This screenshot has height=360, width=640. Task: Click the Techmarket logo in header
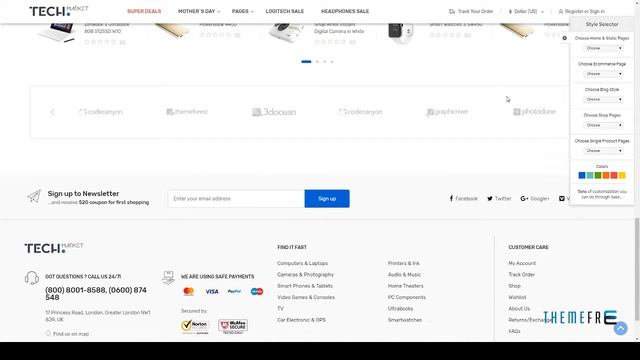click(58, 11)
